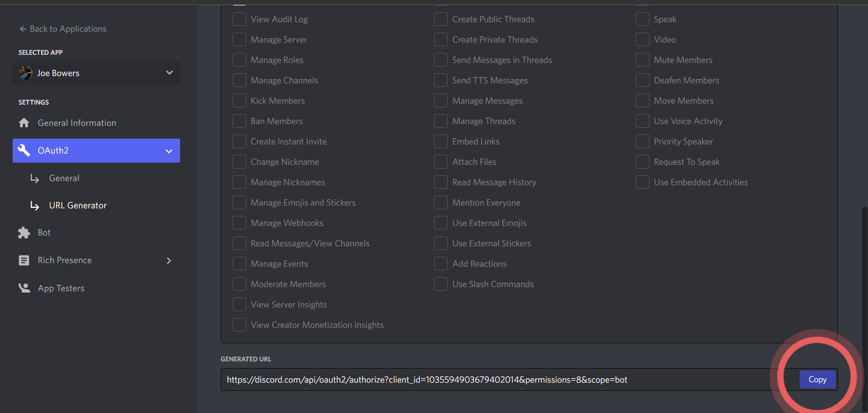
Task: Toggle the Manage Channels permission
Action: (x=239, y=80)
